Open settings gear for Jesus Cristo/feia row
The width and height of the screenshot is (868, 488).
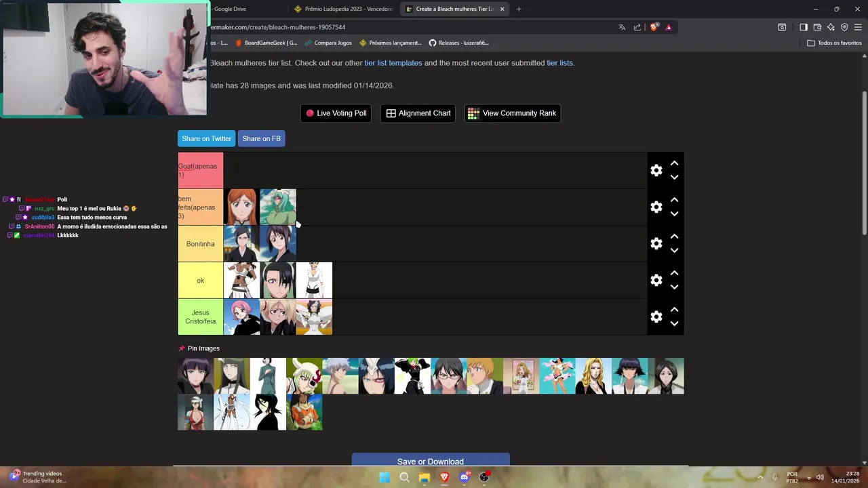pyautogui.click(x=656, y=317)
